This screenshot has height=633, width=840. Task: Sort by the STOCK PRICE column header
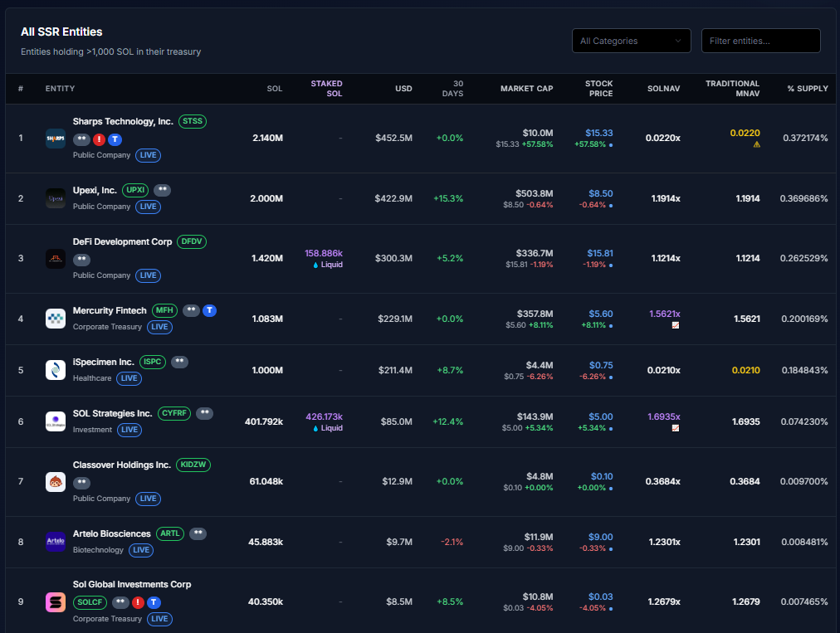[x=599, y=89]
